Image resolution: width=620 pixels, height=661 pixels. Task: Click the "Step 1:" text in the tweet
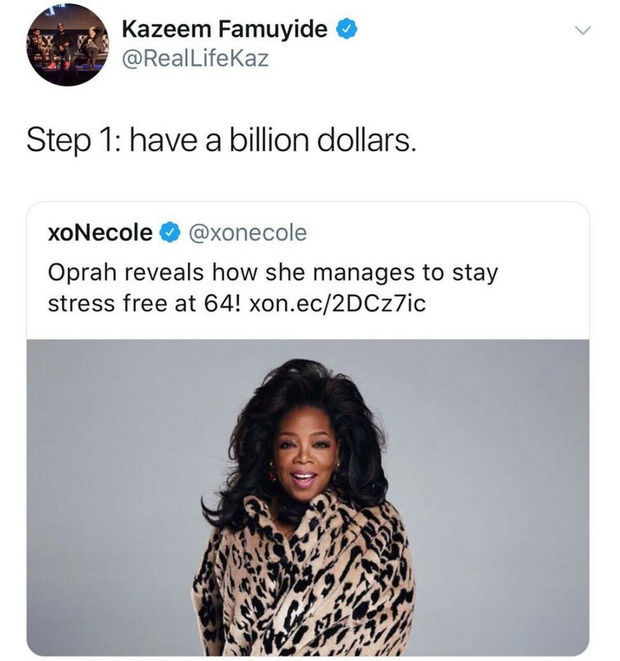click(x=71, y=141)
